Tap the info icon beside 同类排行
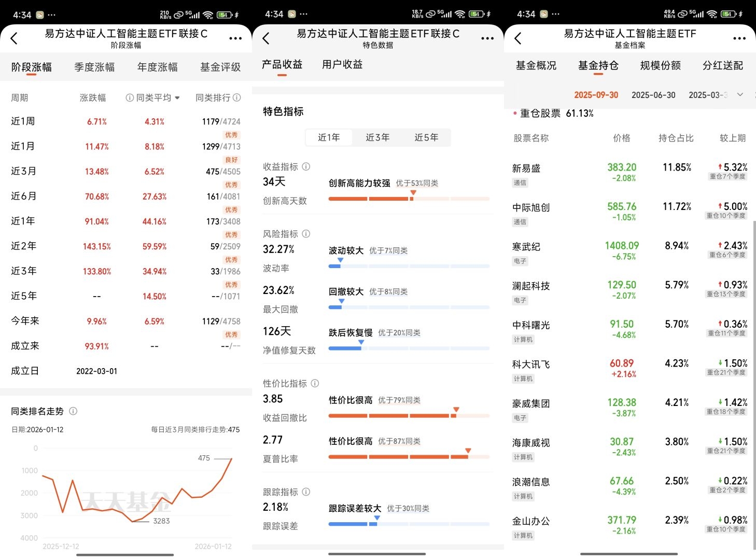 point(237,97)
